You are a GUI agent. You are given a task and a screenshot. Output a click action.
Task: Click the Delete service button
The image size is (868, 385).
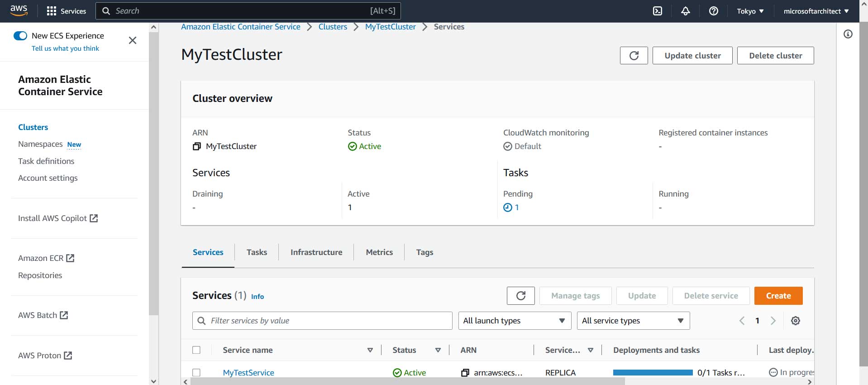(x=711, y=296)
